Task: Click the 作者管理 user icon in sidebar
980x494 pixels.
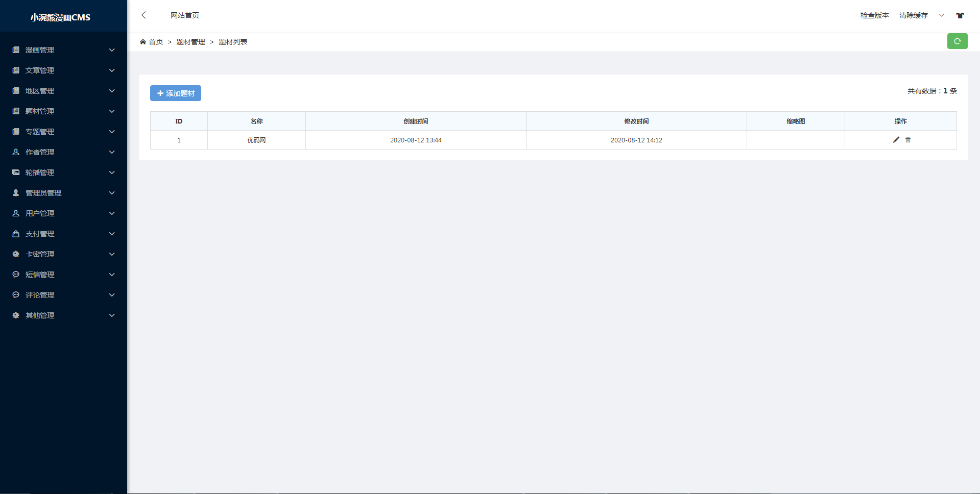Action: click(16, 152)
